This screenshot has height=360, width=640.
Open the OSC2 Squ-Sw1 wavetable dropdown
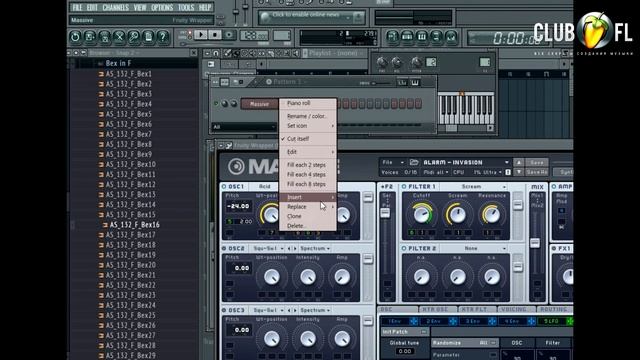coord(268,249)
